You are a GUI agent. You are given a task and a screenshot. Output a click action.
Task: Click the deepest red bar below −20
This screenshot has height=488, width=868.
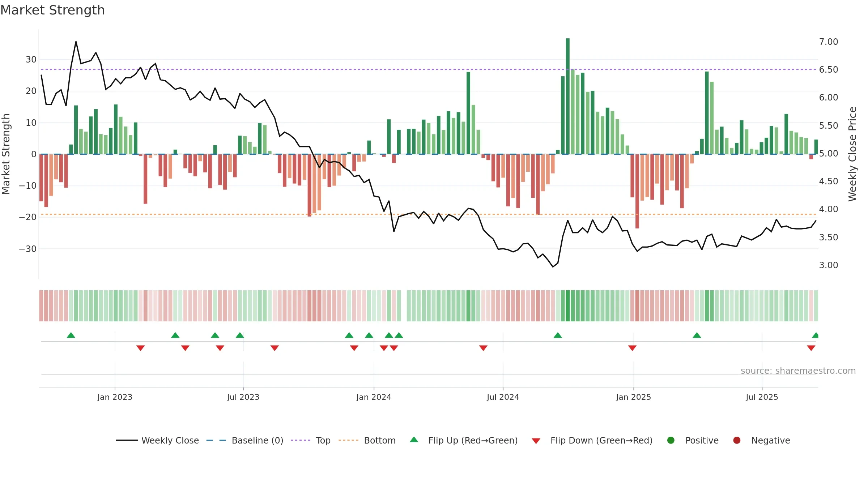tap(637, 191)
